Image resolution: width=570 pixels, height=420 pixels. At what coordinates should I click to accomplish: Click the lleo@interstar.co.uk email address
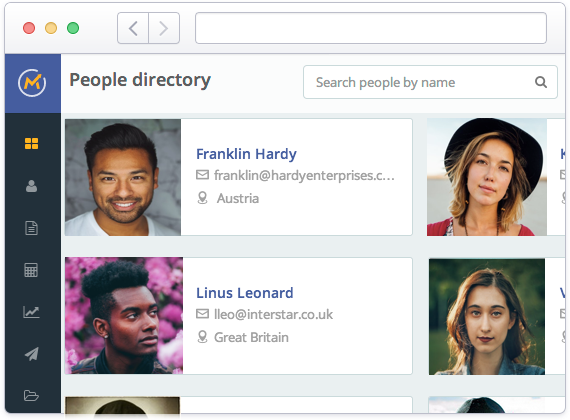tap(273, 314)
